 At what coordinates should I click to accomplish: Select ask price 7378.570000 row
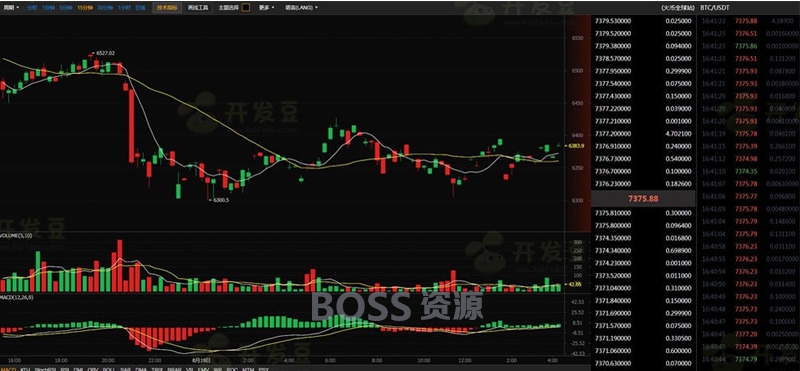643,59
